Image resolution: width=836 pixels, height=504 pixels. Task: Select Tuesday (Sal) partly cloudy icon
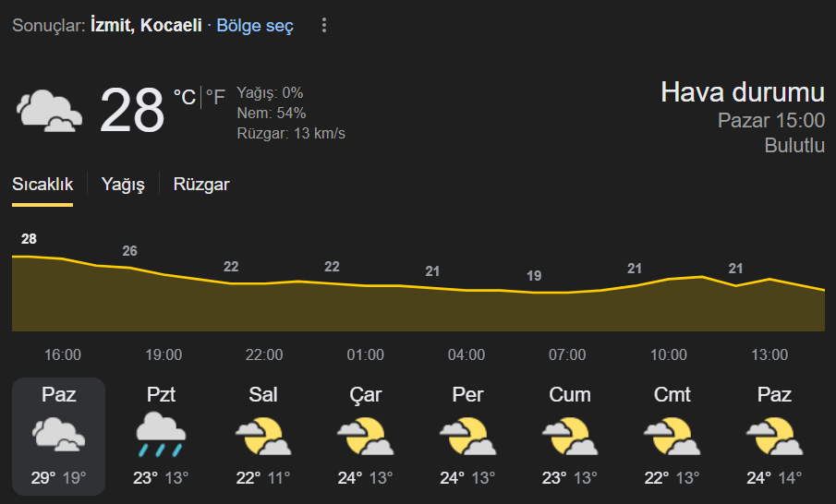pyautogui.click(x=263, y=437)
